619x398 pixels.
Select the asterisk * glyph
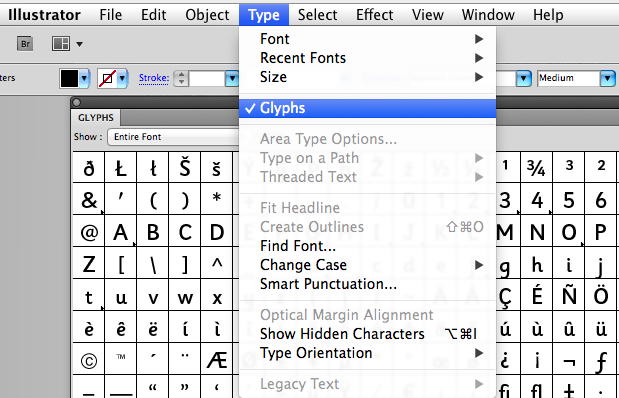pos(217,199)
